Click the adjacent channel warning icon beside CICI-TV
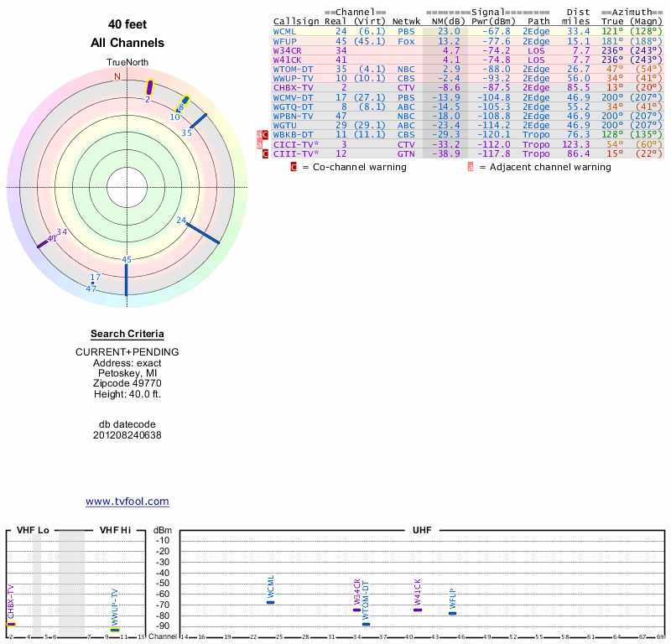671x644 pixels. (260, 144)
